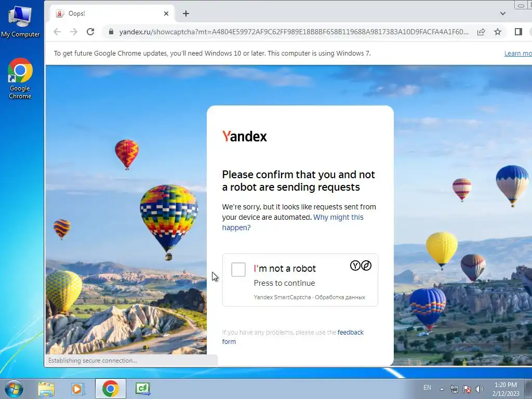The image size is (532, 399).
Task: Go forward using the browser forward arrow
Action: [x=74, y=32]
